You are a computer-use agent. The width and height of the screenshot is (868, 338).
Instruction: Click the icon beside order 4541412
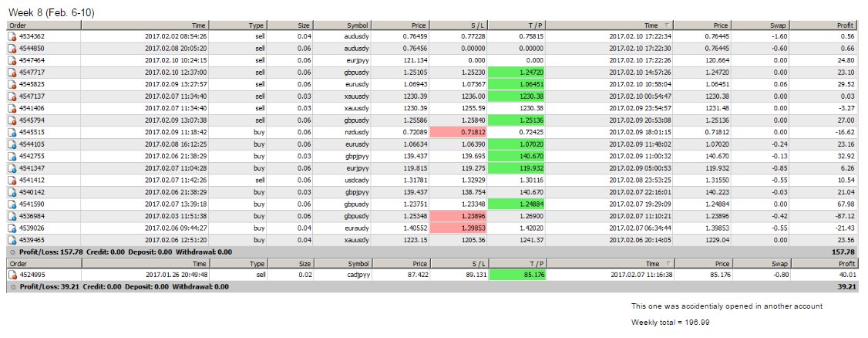pyautogui.click(x=12, y=180)
